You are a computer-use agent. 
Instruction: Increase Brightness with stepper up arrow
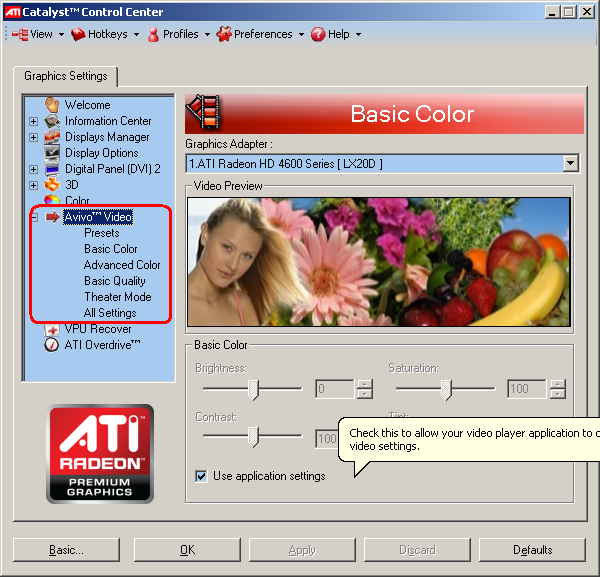pos(365,384)
